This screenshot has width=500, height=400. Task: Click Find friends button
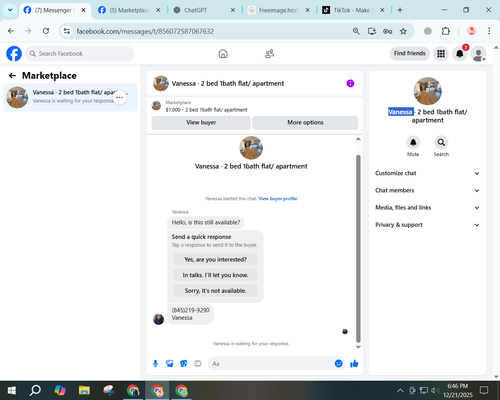(410, 53)
